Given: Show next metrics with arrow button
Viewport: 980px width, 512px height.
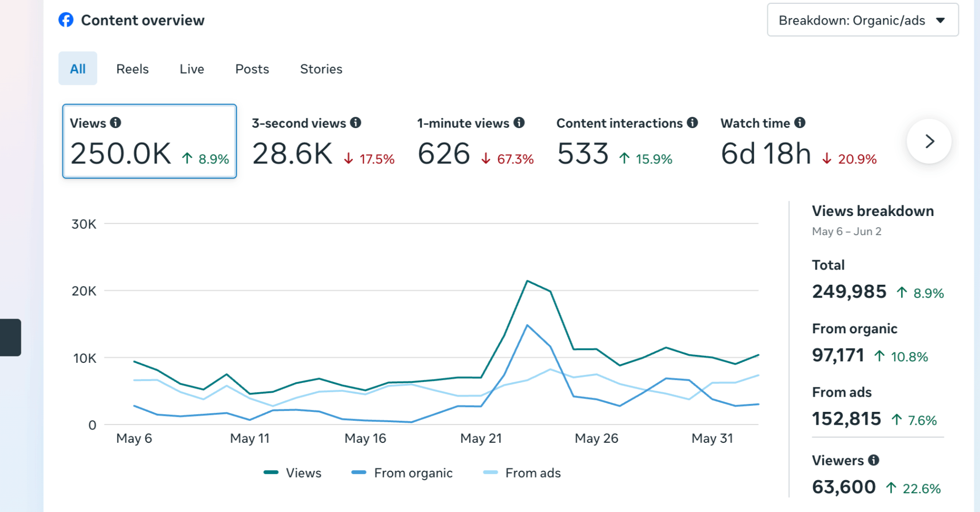Looking at the screenshot, I should (929, 141).
